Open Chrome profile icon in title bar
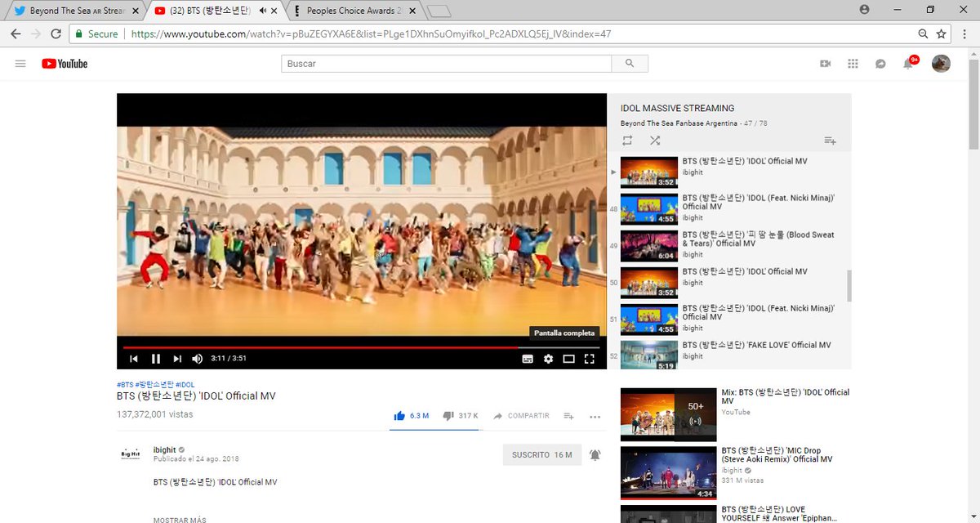980x523 pixels. pyautogui.click(x=865, y=10)
